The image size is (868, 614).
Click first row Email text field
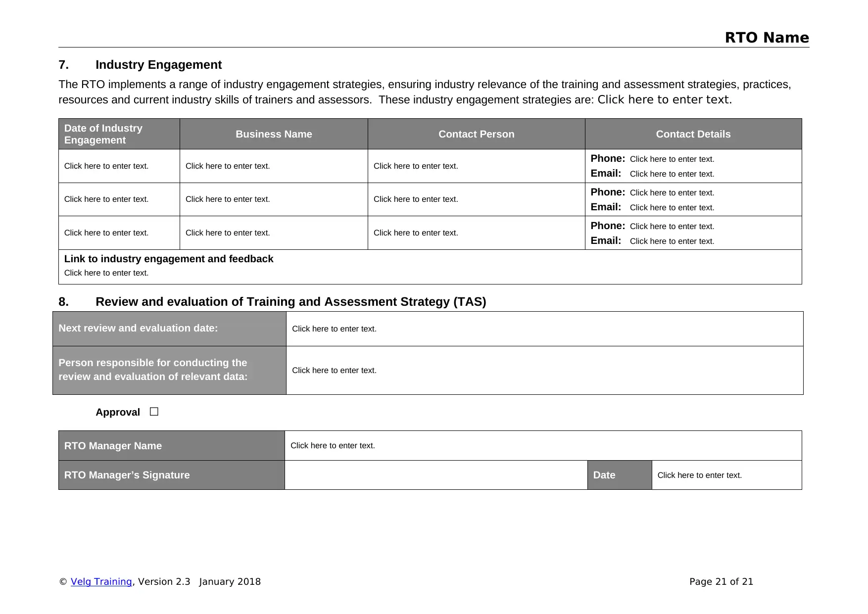(672, 174)
